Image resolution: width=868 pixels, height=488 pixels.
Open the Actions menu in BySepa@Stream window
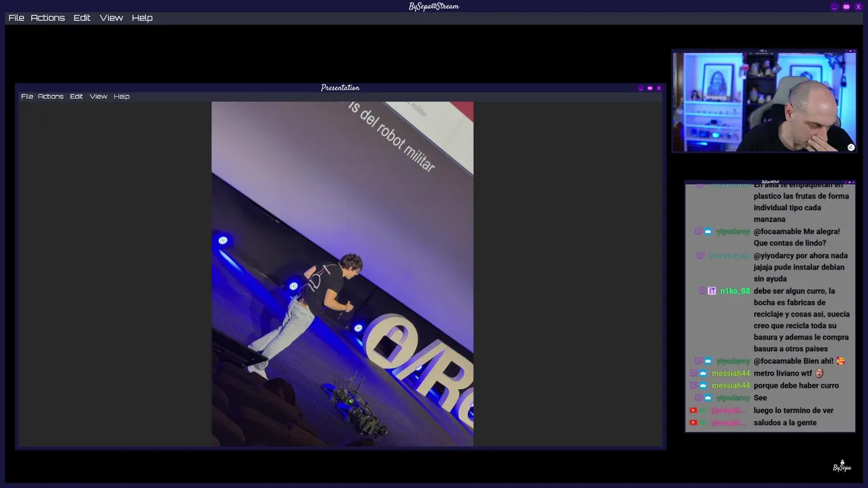point(47,18)
